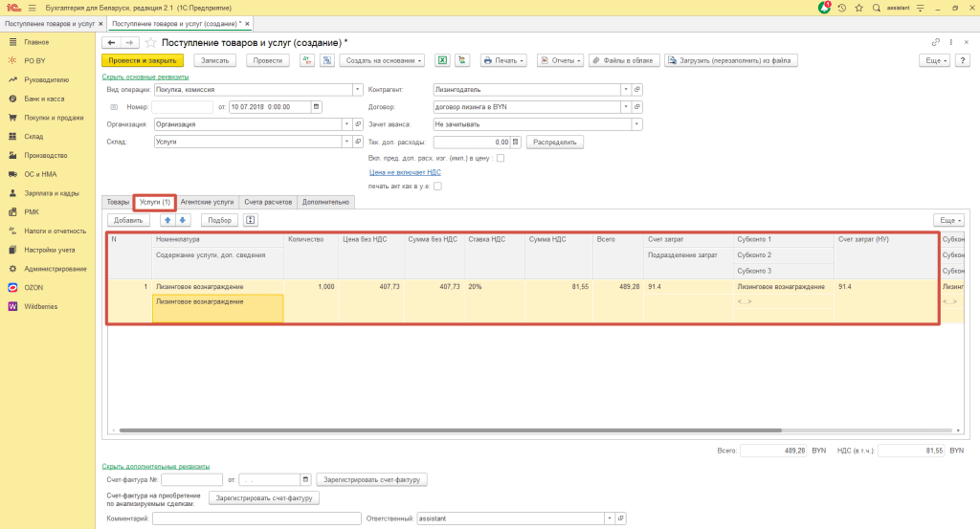Click the search magnifier icon
Image resolution: width=980 pixels, height=529 pixels.
click(877, 8)
